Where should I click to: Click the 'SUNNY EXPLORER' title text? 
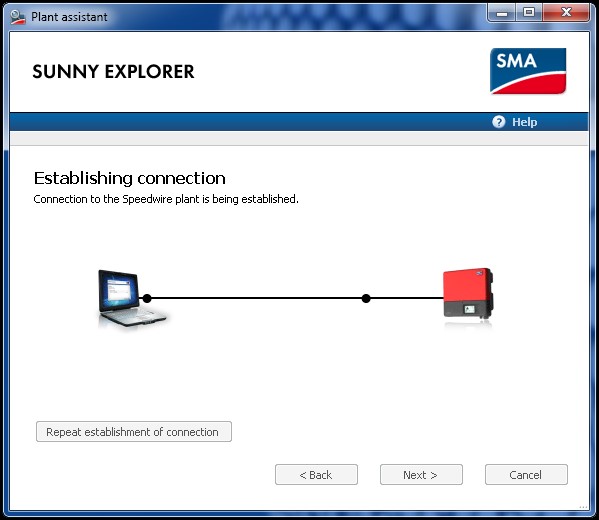coord(113,72)
